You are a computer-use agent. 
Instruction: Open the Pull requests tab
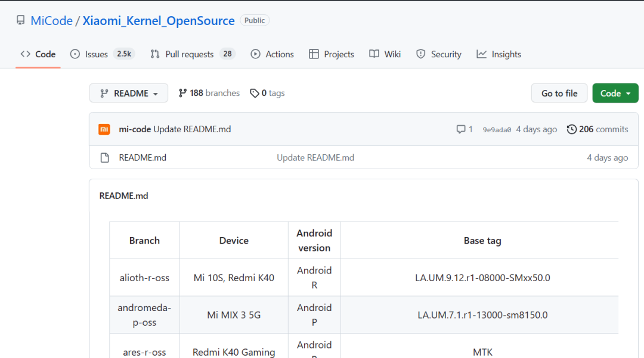193,54
